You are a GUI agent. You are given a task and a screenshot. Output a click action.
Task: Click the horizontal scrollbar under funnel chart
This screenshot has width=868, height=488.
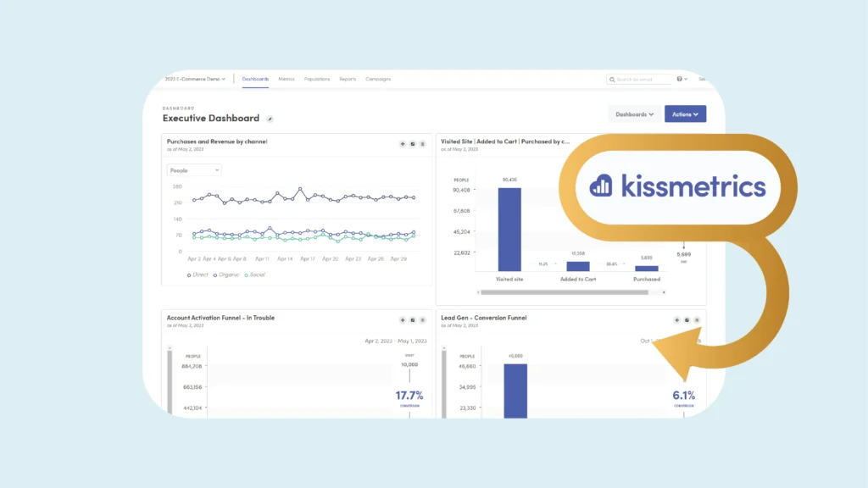tap(565, 292)
